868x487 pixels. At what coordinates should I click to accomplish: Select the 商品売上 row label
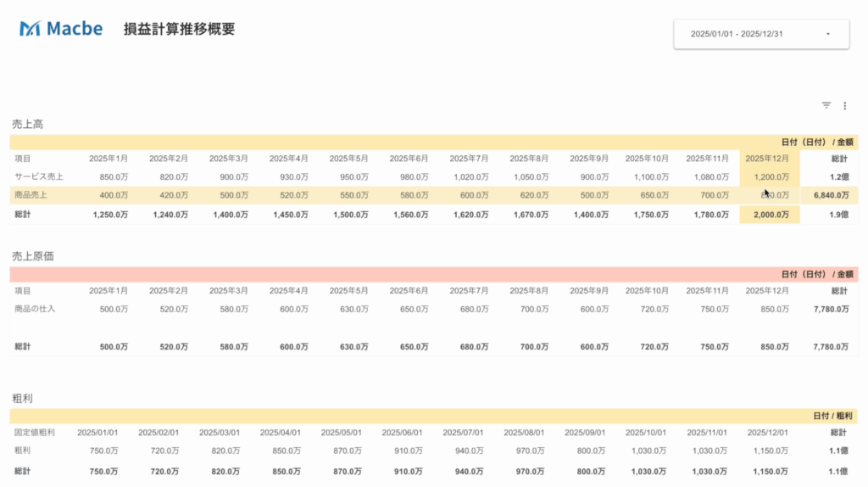pyautogui.click(x=30, y=195)
